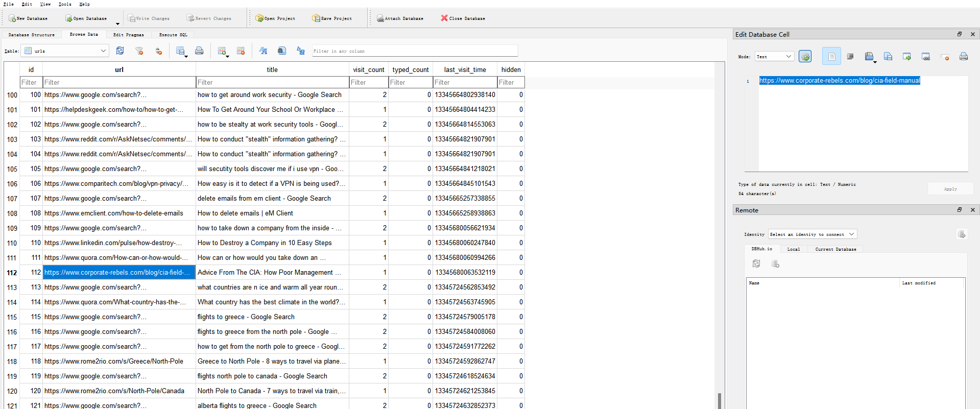Switch to the Local tab in Remote panel
Image resolution: width=980 pixels, height=409 pixels.
point(793,249)
